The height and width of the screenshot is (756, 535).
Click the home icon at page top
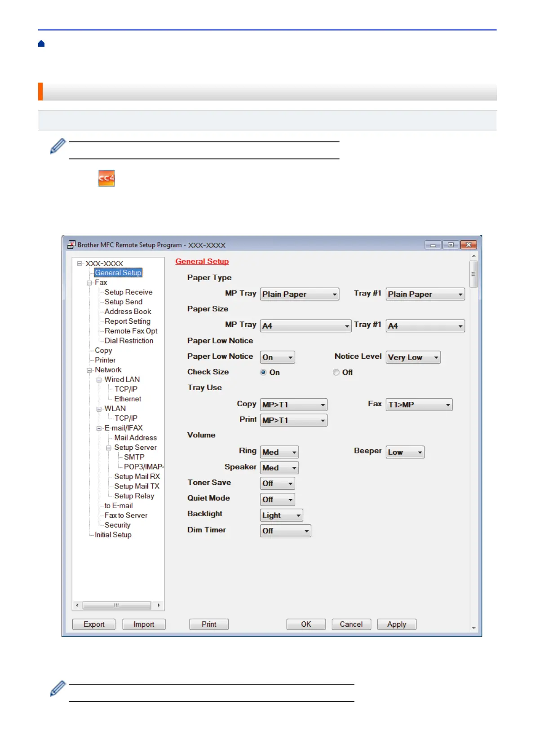(41, 44)
